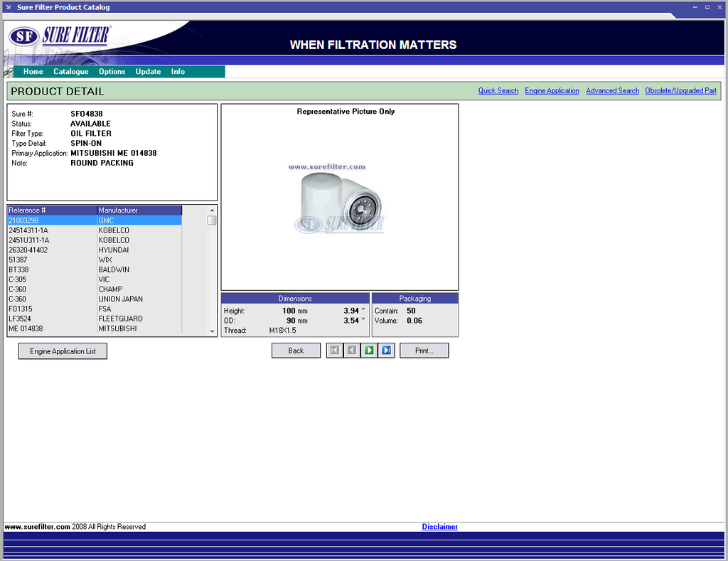Click the height value 100 mm

[x=295, y=311]
